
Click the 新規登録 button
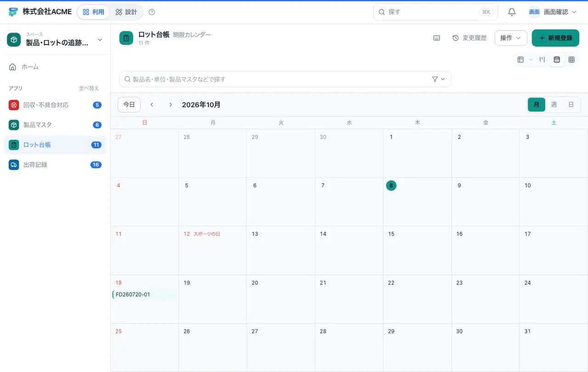555,38
